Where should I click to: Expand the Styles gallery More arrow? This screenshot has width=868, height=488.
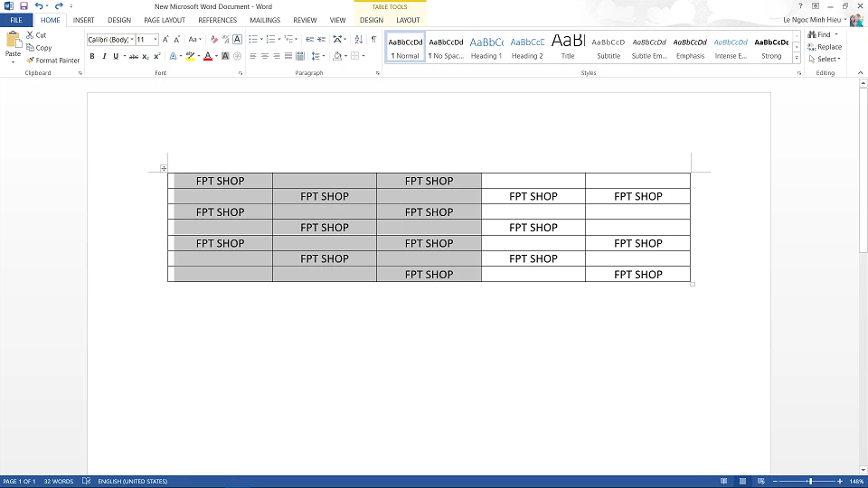click(x=797, y=58)
